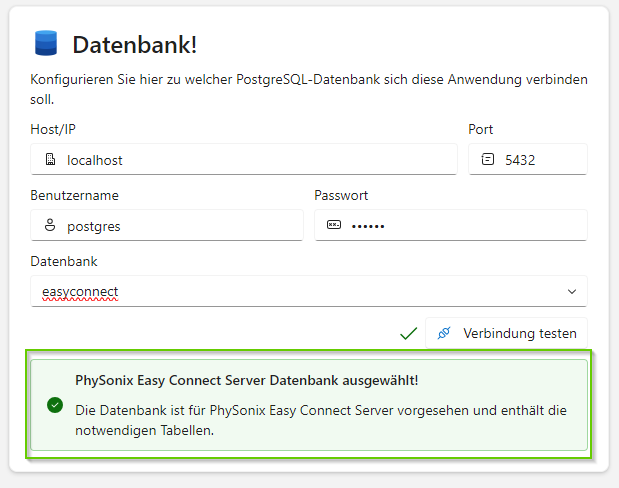Select the Port field containing 5432

[x=540, y=159]
